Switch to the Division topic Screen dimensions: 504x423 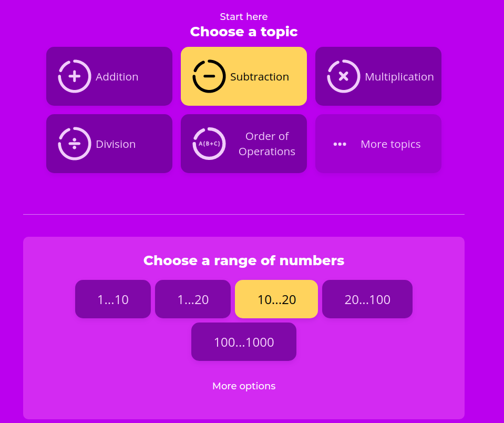pyautogui.click(x=109, y=143)
